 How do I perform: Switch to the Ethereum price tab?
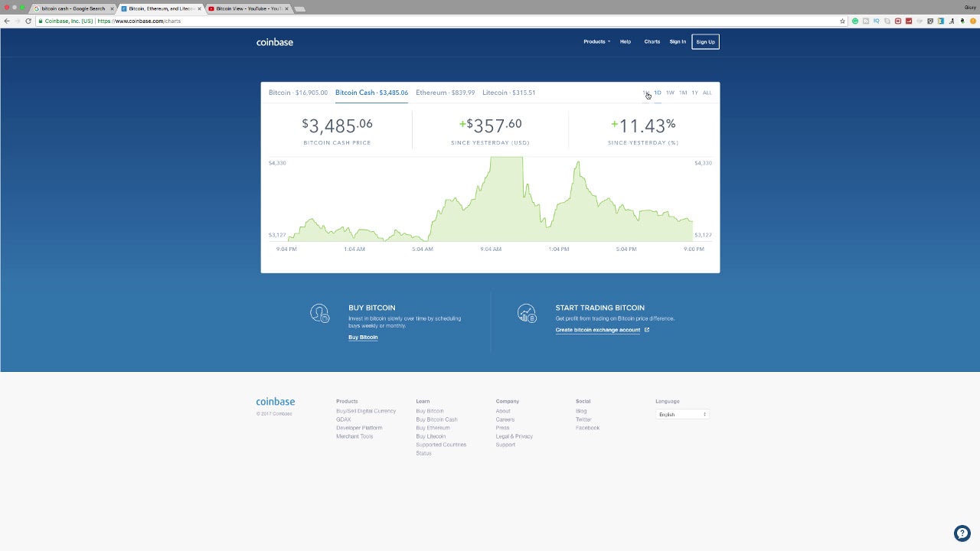(x=445, y=93)
